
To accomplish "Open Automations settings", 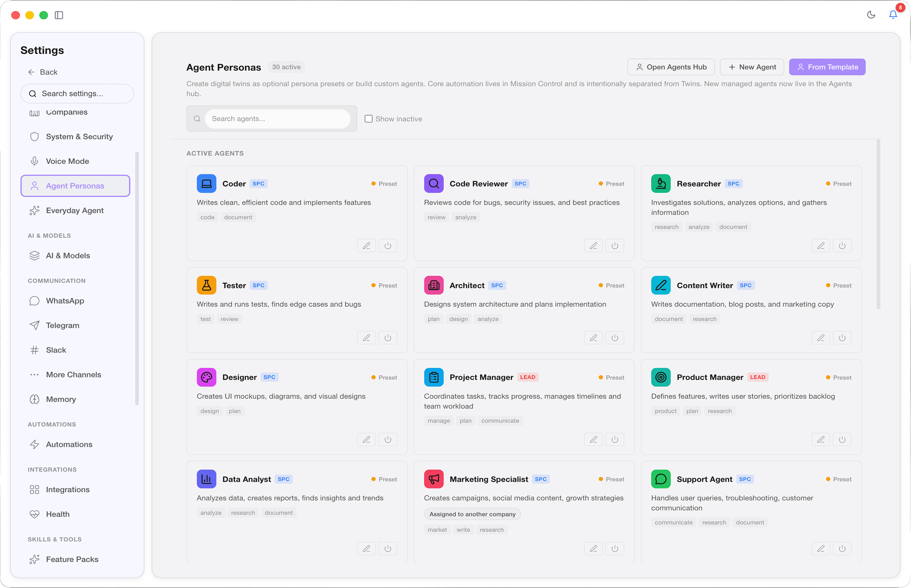I will [x=75, y=444].
